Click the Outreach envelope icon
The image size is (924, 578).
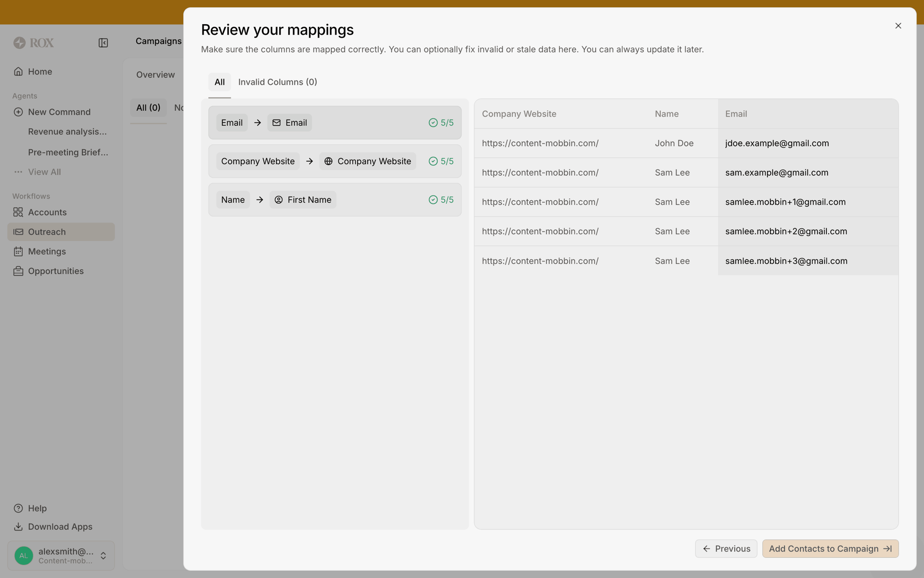(18, 232)
